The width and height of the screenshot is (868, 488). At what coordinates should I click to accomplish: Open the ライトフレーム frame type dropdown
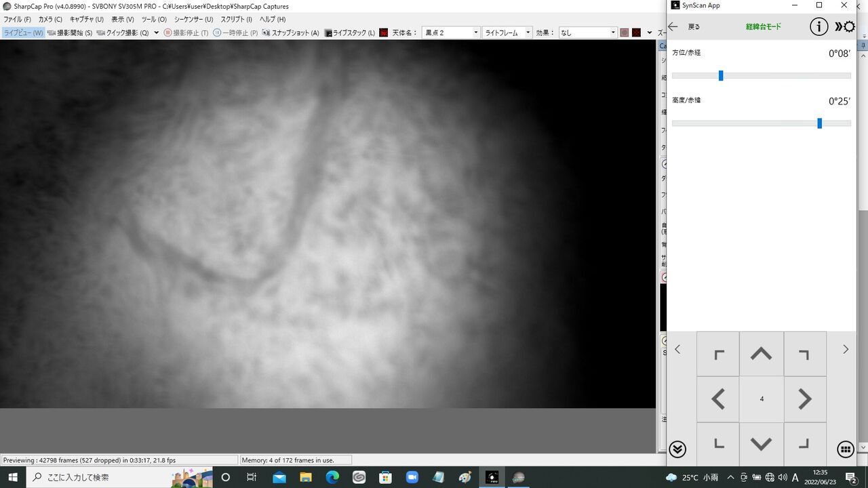tap(508, 33)
